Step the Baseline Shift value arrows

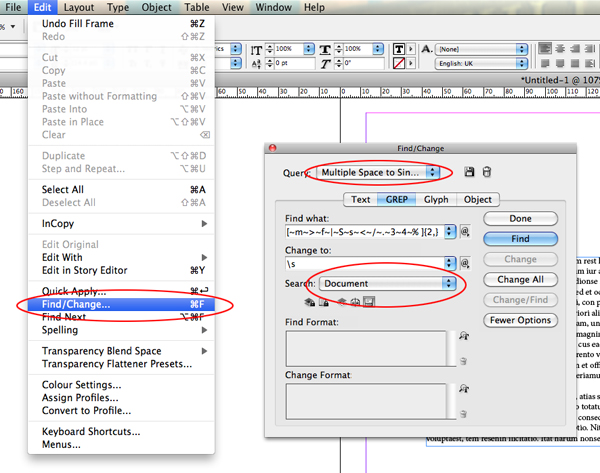[270, 63]
